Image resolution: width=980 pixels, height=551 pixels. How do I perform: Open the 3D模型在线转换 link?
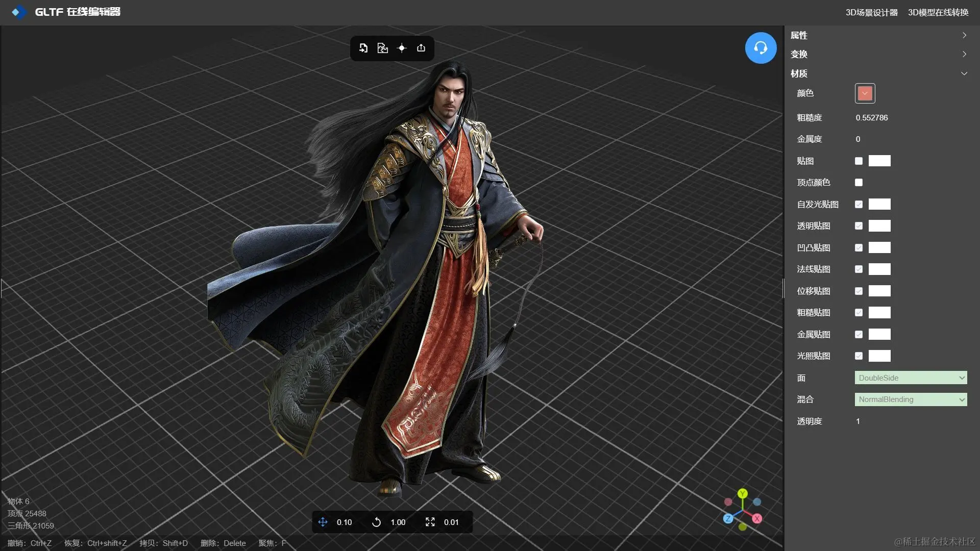tap(938, 12)
